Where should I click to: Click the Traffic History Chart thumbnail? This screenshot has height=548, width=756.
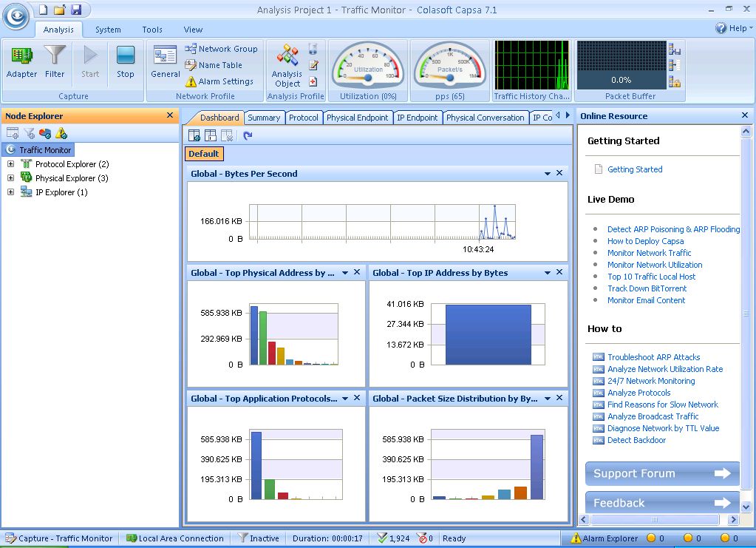[532, 65]
